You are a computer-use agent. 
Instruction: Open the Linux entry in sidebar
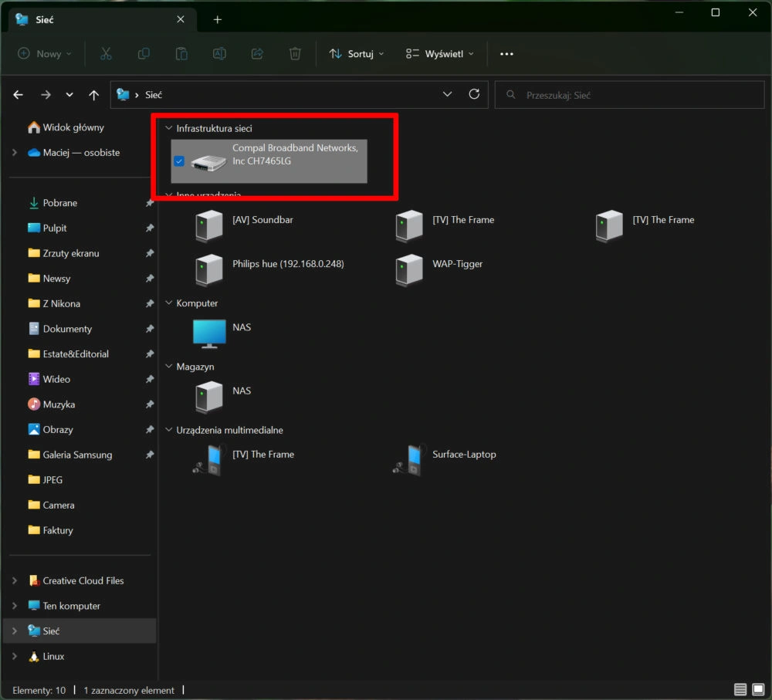(x=53, y=656)
